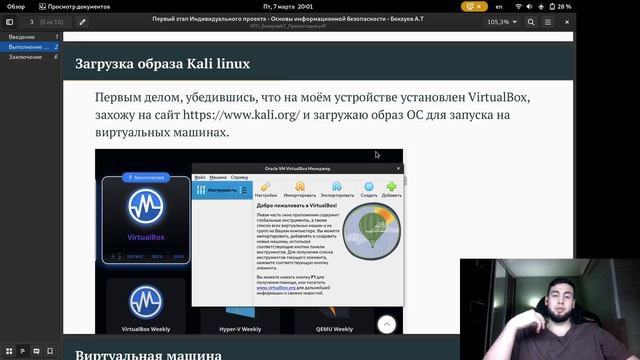
Task: Switch sidebar to annotations view
Action: tap(36, 351)
